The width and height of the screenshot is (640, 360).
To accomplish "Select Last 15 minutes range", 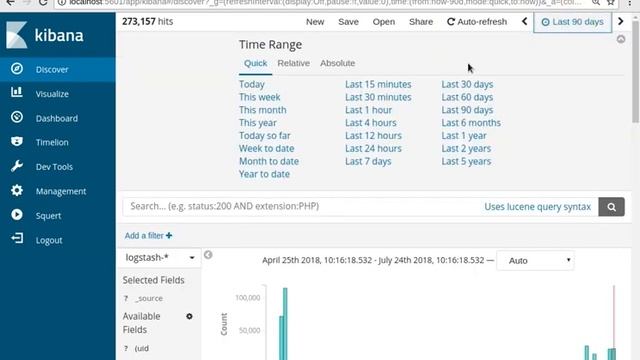I will click(378, 84).
